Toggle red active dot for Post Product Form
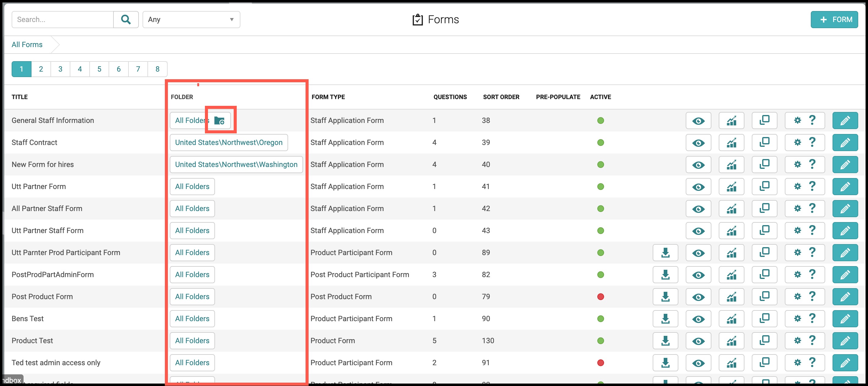Image resolution: width=868 pixels, height=386 pixels. coord(600,297)
